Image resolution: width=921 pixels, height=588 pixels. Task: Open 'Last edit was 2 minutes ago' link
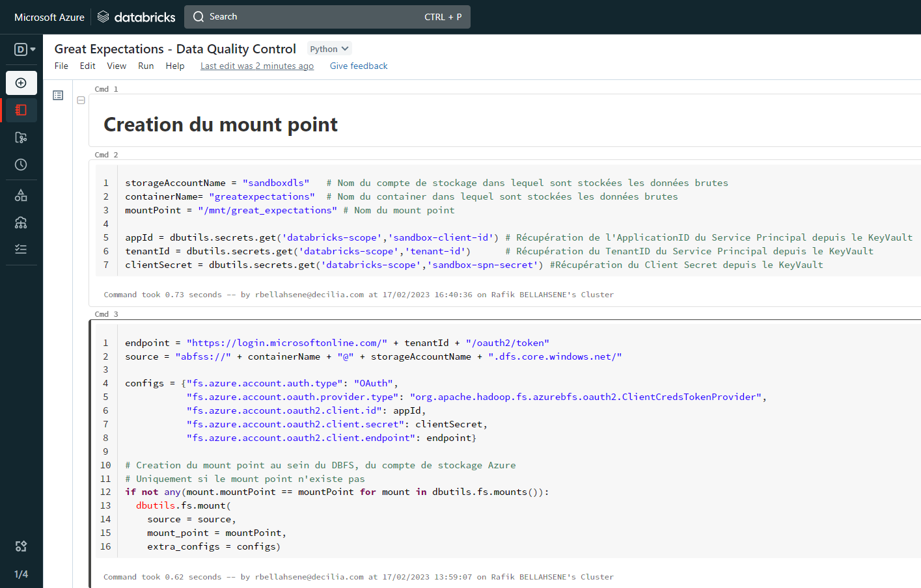(257, 66)
